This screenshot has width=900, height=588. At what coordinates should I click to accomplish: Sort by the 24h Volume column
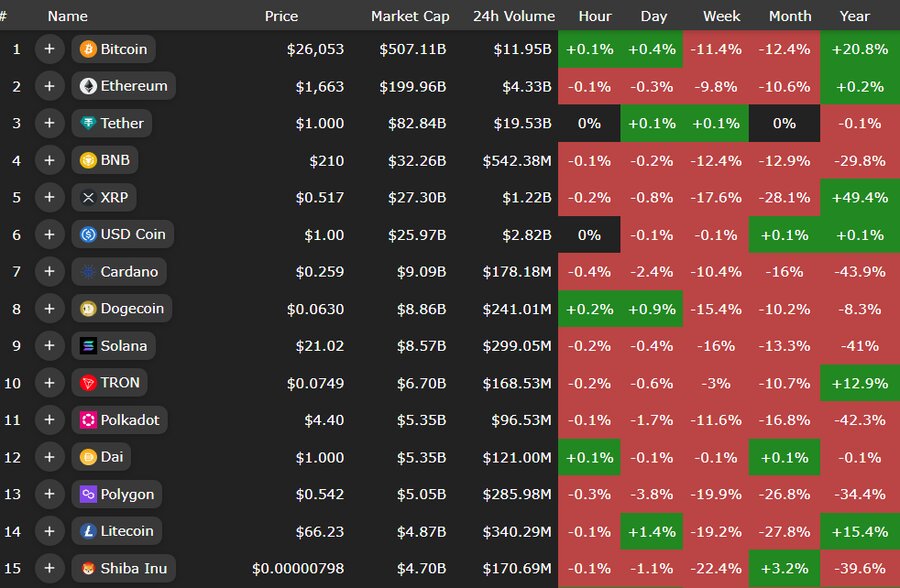(x=514, y=16)
